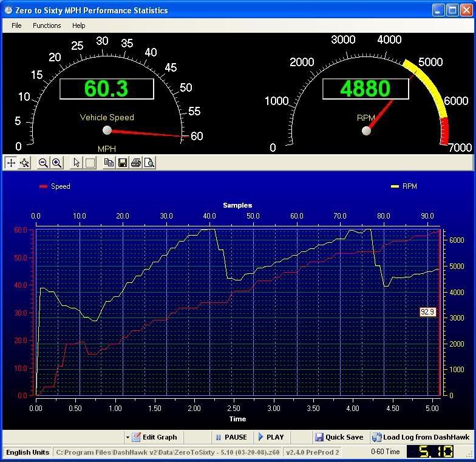Pause the log playback
Viewport: 476px width, 462px height.
231,437
